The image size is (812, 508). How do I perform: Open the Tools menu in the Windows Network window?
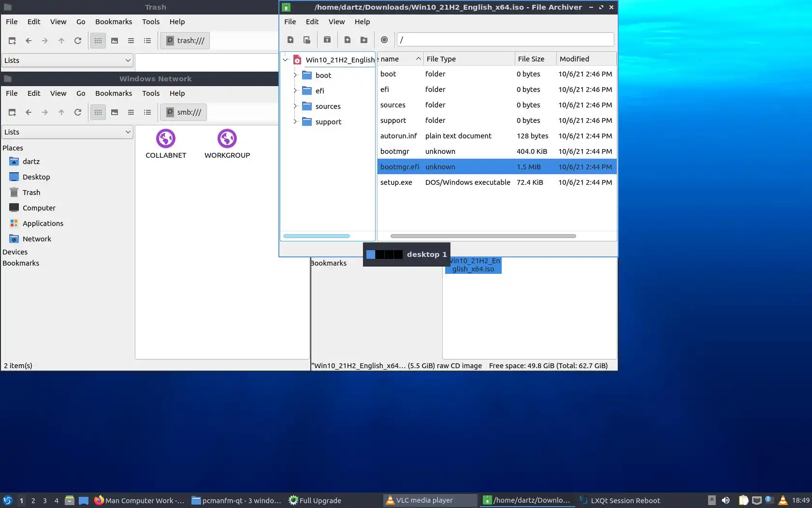point(151,93)
